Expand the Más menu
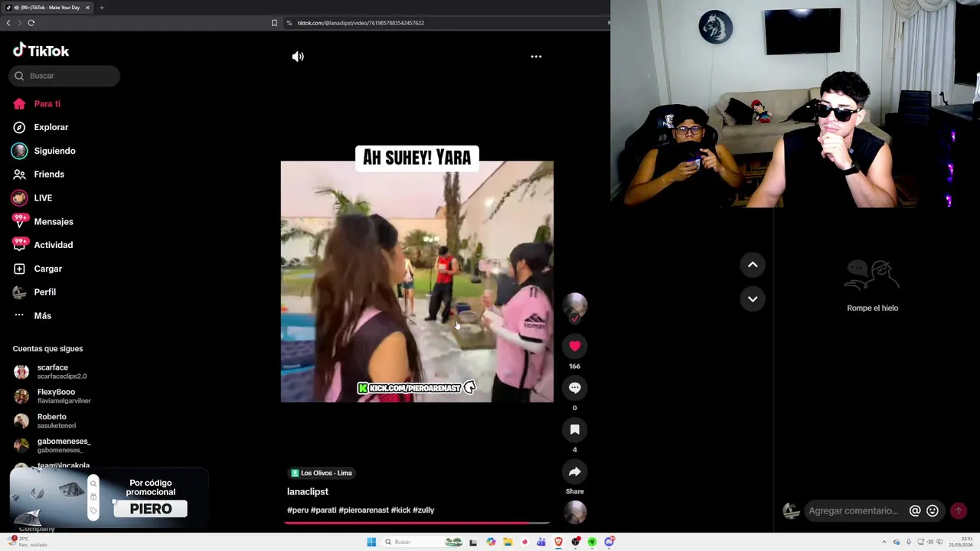This screenshot has width=980, height=551. coord(42,315)
